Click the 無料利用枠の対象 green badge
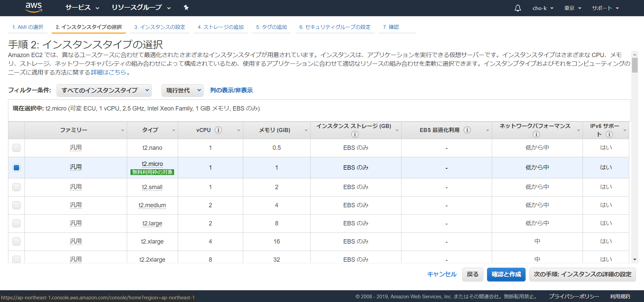Viewport: 644px width, 302px height. [152, 172]
